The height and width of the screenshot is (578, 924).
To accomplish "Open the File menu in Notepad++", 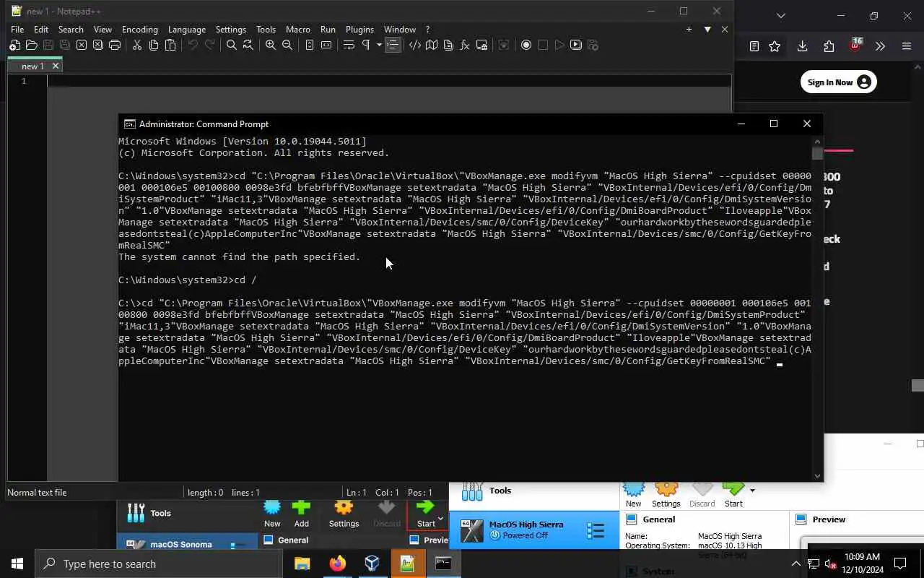I will 17,30.
